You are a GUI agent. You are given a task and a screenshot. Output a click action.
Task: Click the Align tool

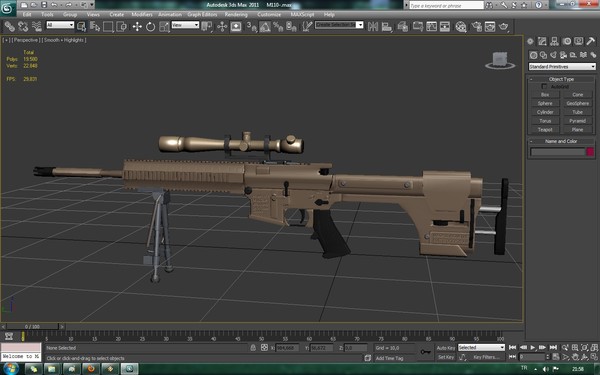click(386, 26)
